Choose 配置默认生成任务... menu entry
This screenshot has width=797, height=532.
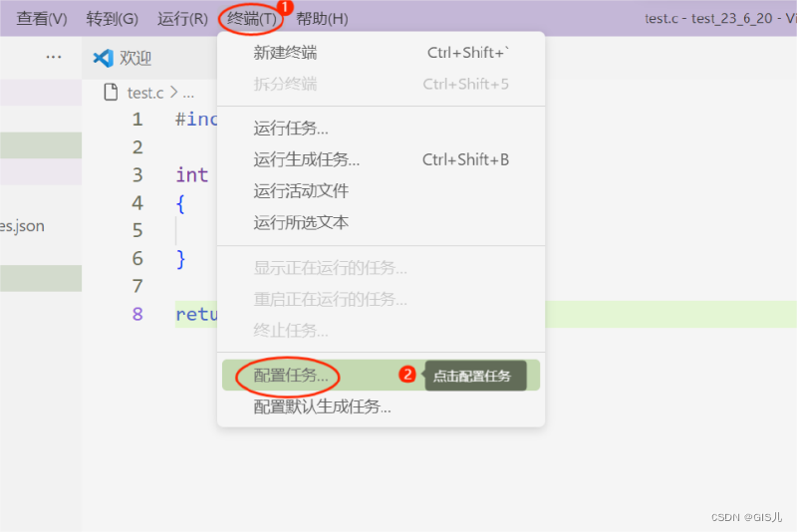tap(381, 406)
